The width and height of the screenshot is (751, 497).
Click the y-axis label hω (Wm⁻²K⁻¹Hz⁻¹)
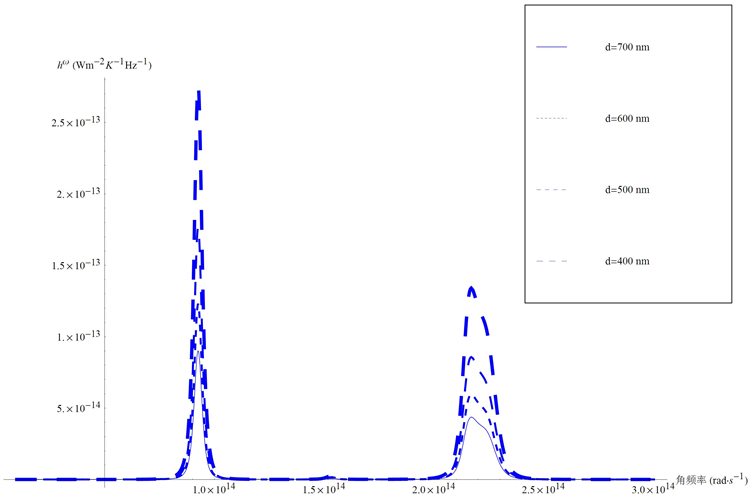(104, 66)
